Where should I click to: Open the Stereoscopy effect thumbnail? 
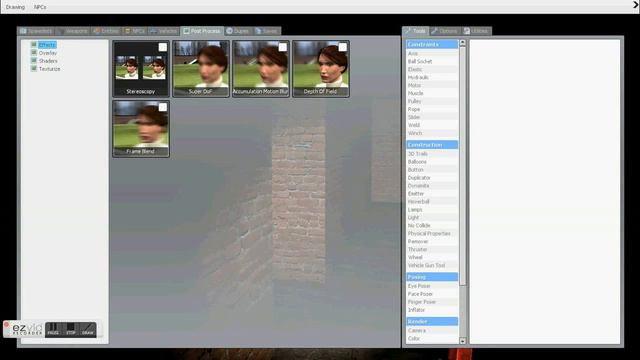(x=141, y=69)
